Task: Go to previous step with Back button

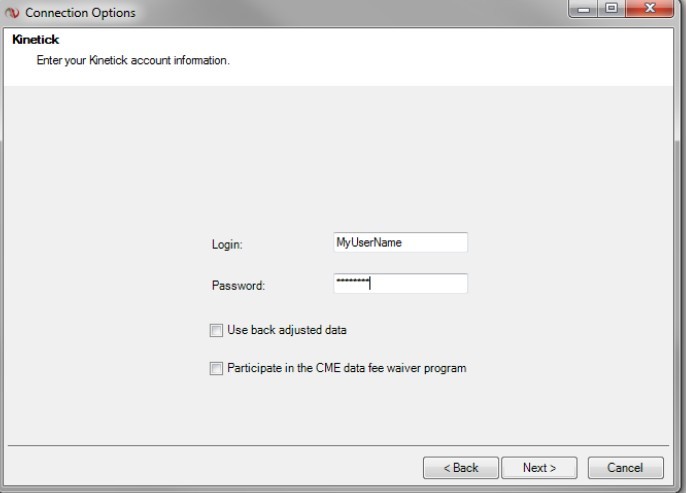Action: click(x=461, y=468)
